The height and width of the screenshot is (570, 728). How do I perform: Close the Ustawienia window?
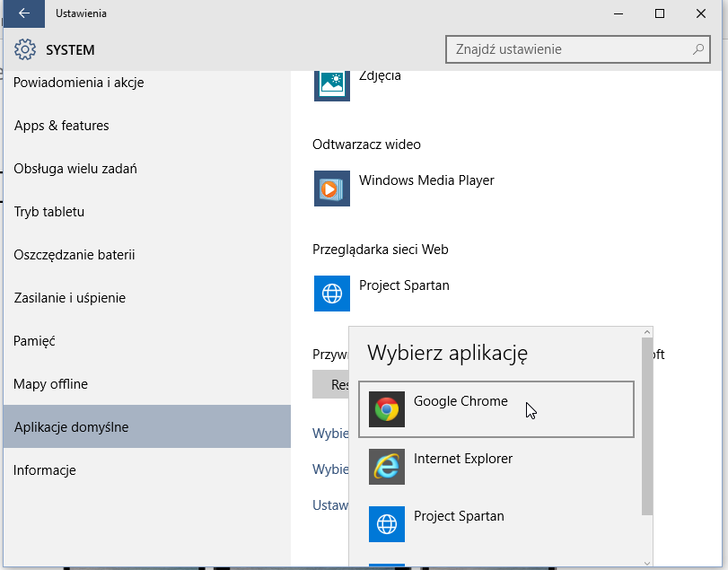[x=701, y=13]
